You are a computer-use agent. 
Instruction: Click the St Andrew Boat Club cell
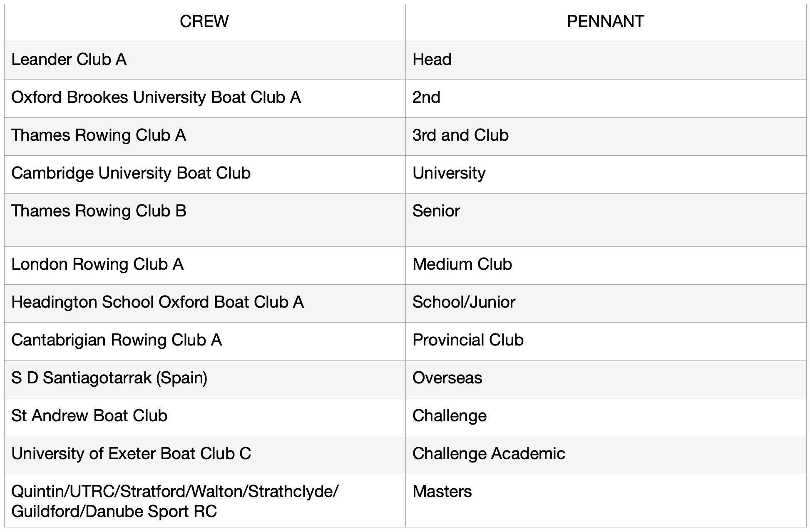pyautogui.click(x=89, y=416)
